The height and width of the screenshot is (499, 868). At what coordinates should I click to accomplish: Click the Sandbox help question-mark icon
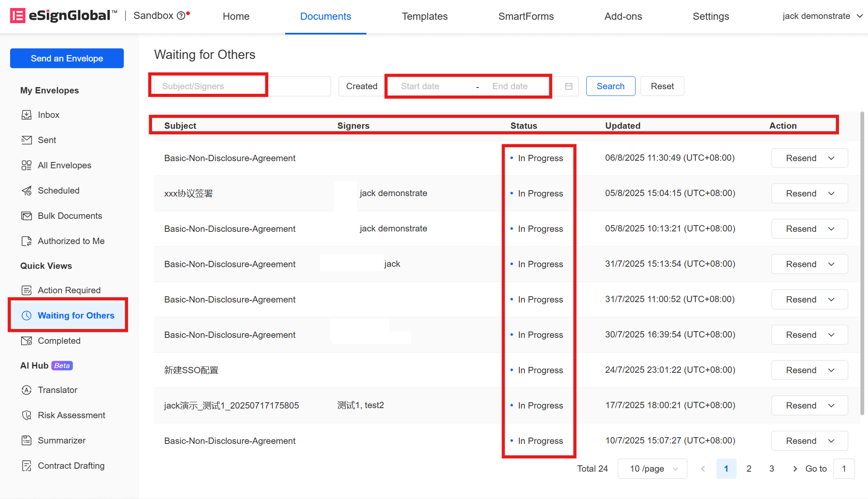point(181,16)
